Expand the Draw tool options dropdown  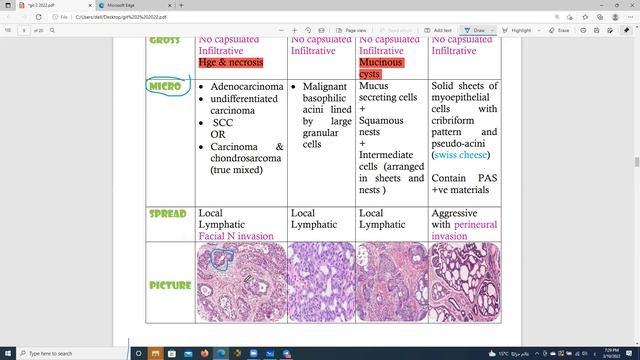492,30
